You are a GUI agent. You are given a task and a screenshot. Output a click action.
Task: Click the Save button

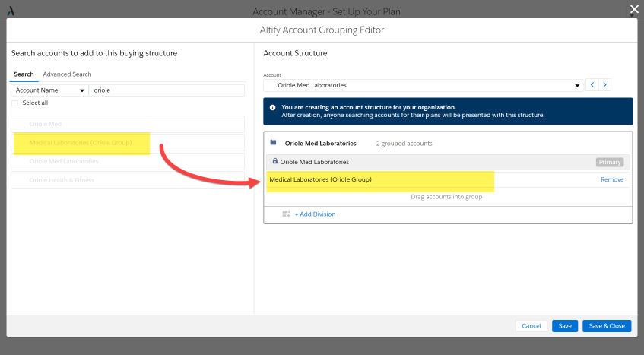[x=565, y=326]
